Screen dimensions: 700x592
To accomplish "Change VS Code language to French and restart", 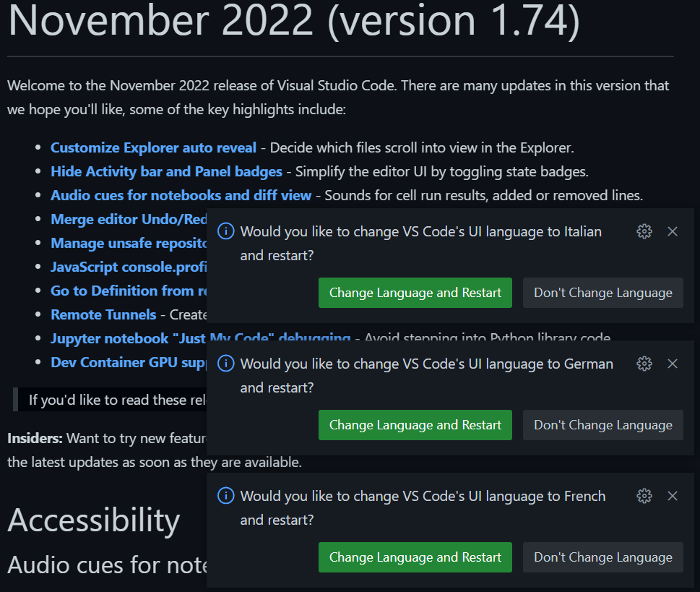I will pyautogui.click(x=415, y=557).
